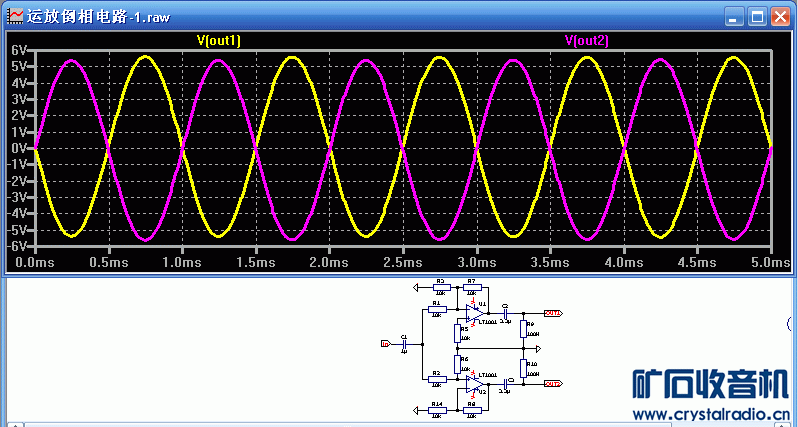Maximize the waveform viewer window
This screenshot has width=798, height=427.
point(758,17)
